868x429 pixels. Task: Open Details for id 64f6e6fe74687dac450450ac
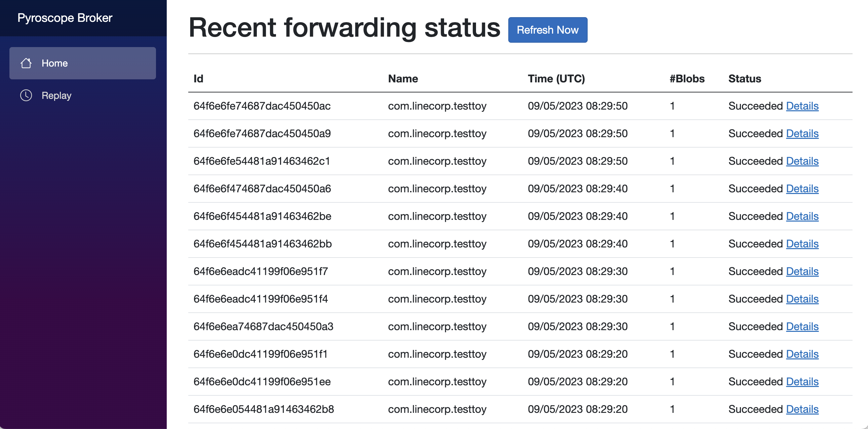coord(802,106)
